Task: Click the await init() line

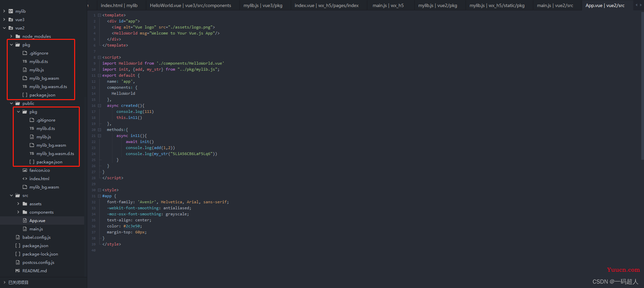Action: [x=140, y=142]
